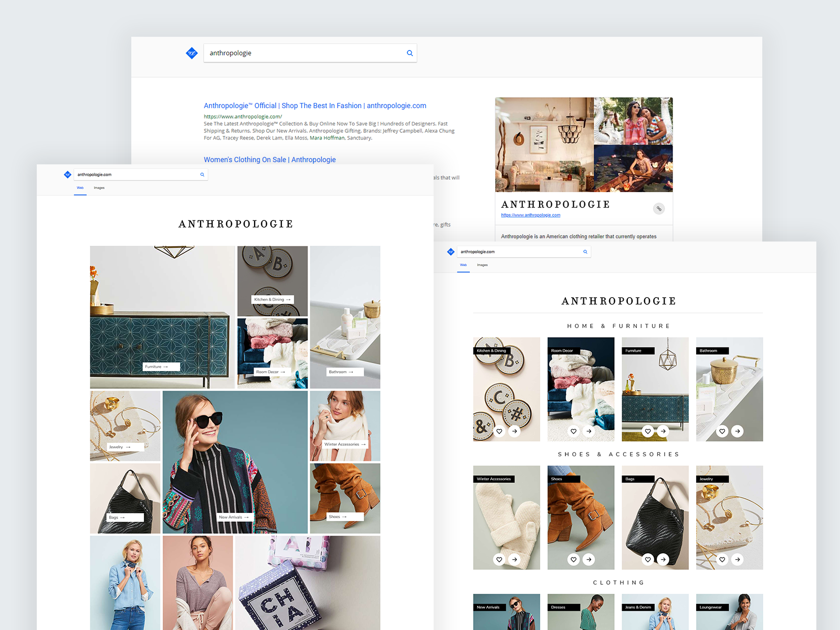Open Women's Clothing On Sale result
Viewport: 840px width, 630px height.
click(x=269, y=160)
